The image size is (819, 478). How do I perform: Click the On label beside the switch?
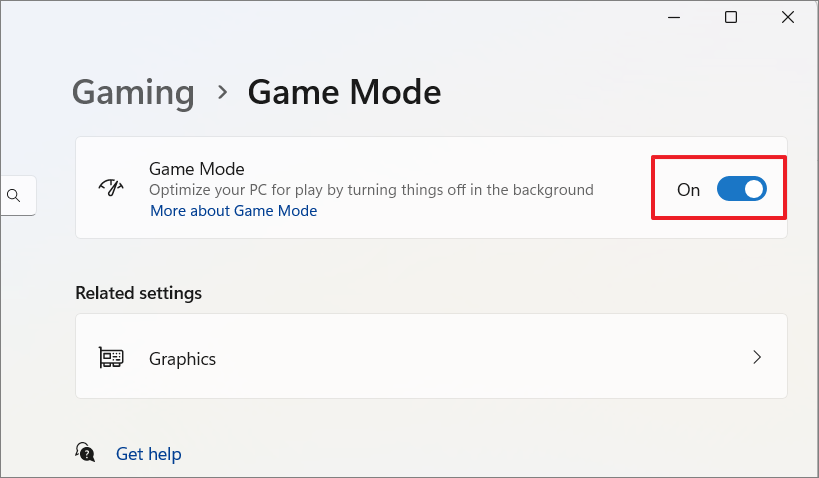[688, 190]
